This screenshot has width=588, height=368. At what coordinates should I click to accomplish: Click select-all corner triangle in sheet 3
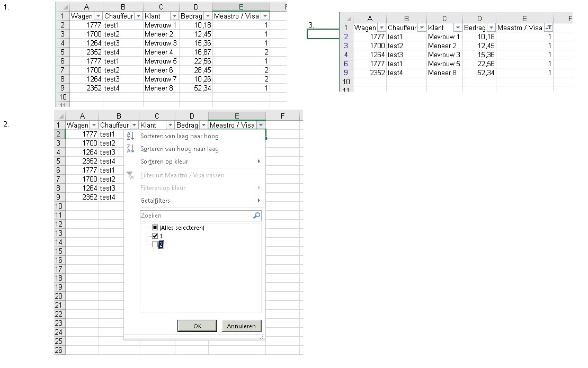(349, 19)
